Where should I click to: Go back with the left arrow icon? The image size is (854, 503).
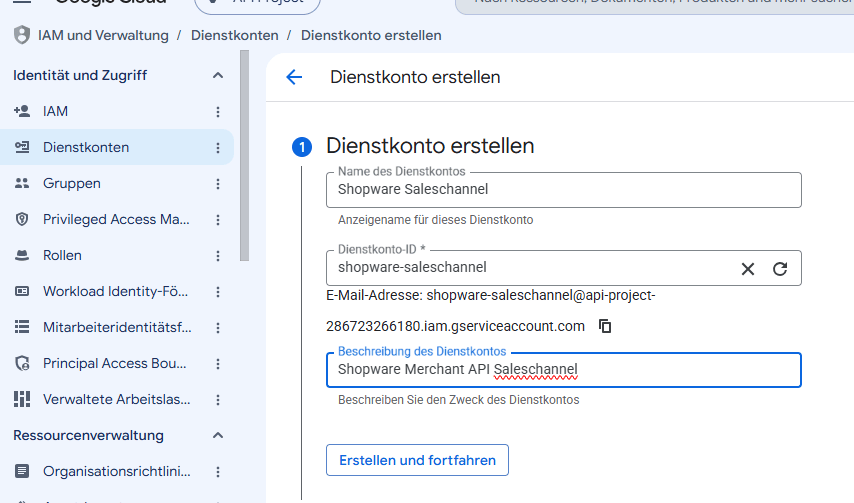(x=294, y=77)
